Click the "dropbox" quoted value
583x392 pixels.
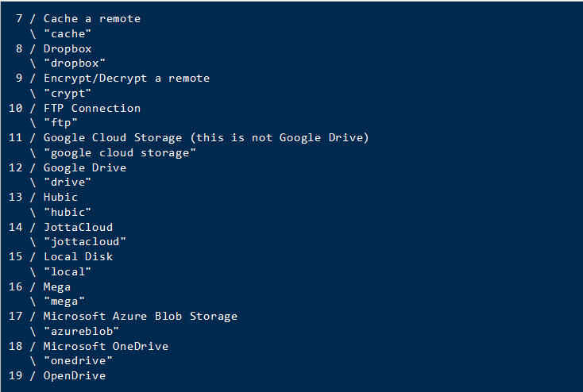pyautogui.click(x=74, y=63)
